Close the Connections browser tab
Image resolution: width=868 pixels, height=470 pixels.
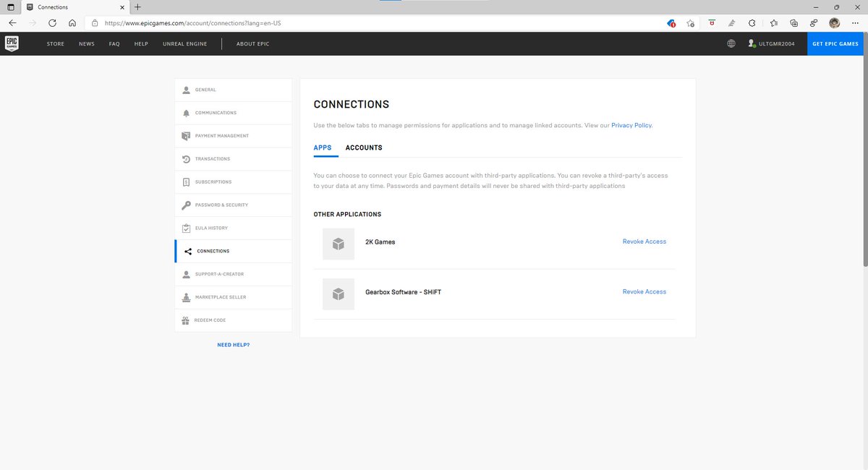(122, 7)
